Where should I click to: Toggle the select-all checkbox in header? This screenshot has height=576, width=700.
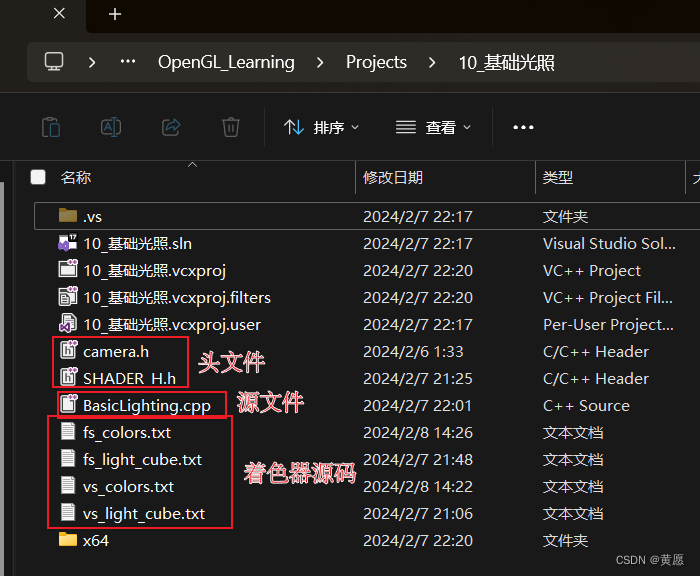[38, 177]
